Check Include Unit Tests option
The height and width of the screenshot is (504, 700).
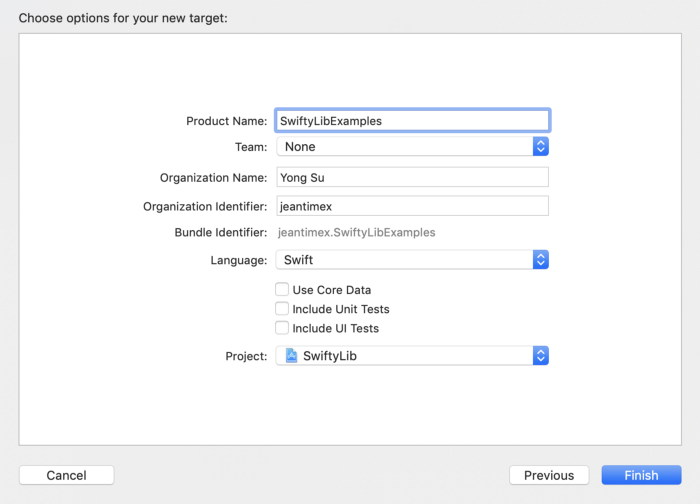pos(282,309)
